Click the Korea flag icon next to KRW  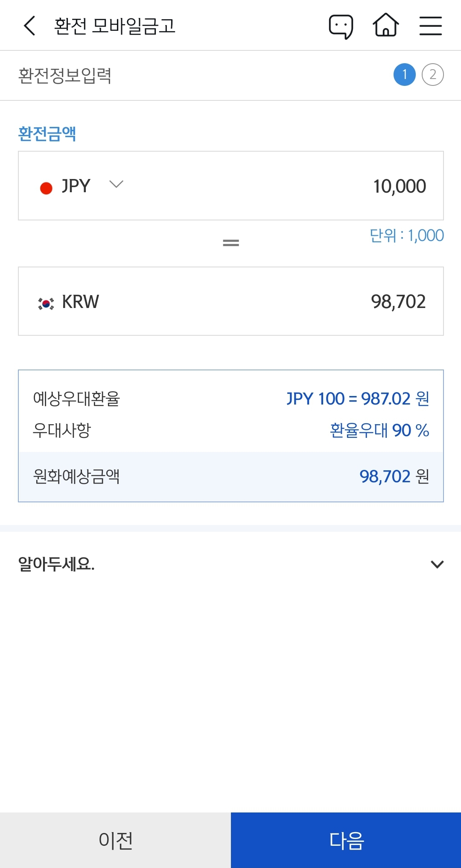point(45,302)
